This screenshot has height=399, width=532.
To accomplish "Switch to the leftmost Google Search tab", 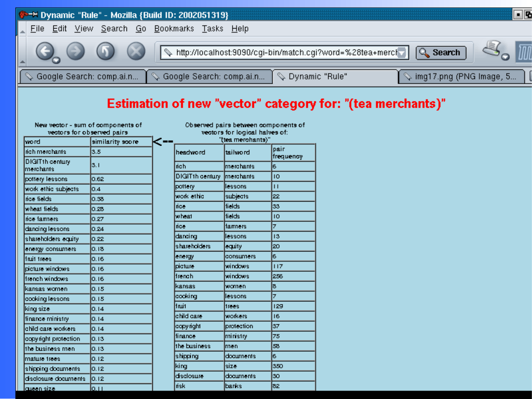I will (83, 77).
